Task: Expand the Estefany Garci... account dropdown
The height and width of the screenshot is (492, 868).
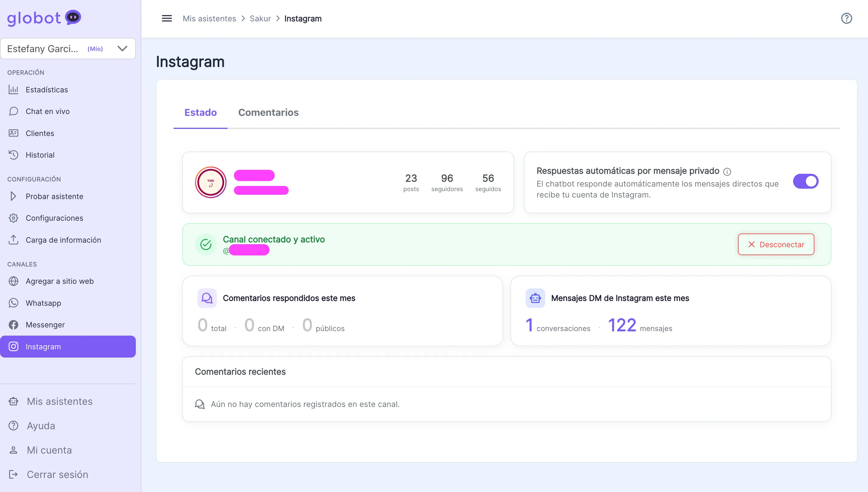Action: coord(68,49)
